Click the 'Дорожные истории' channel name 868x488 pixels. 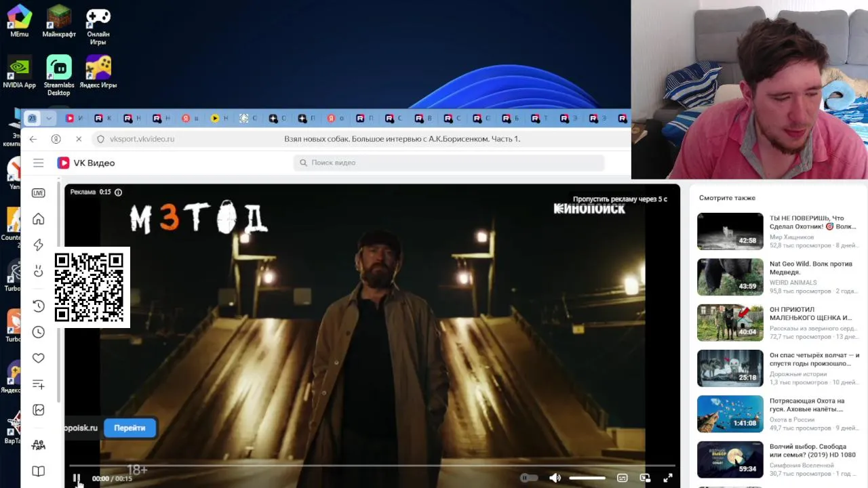click(798, 374)
